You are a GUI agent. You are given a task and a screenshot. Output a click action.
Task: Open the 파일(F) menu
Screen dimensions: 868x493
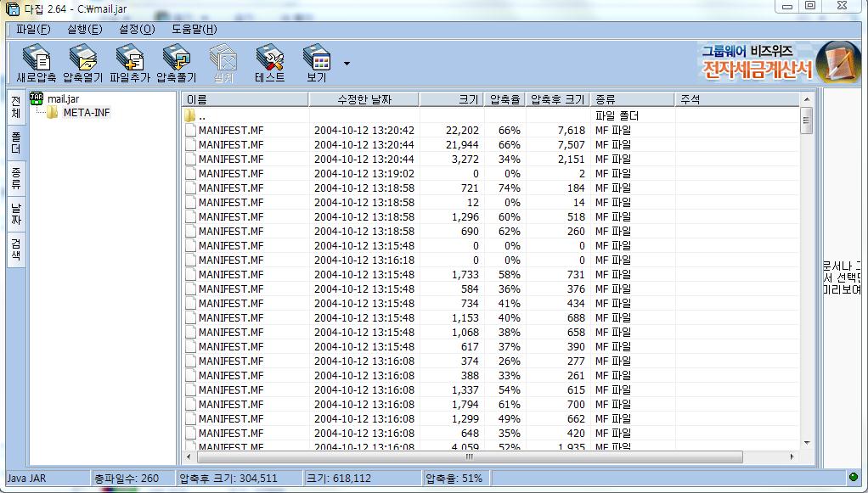33,29
